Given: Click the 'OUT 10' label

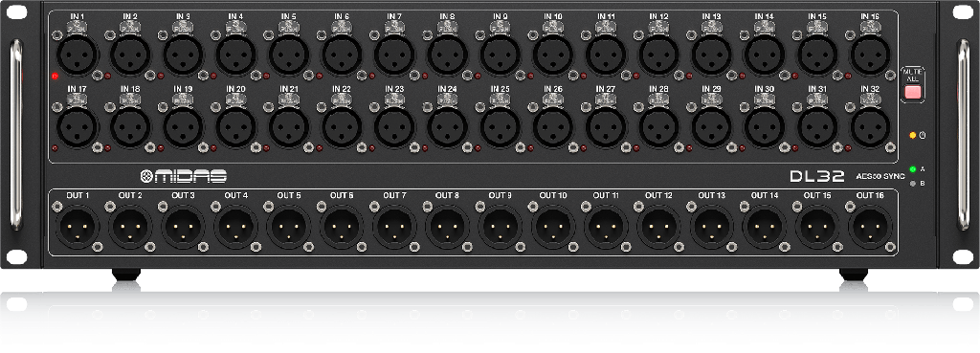Looking at the screenshot, I should (553, 195).
